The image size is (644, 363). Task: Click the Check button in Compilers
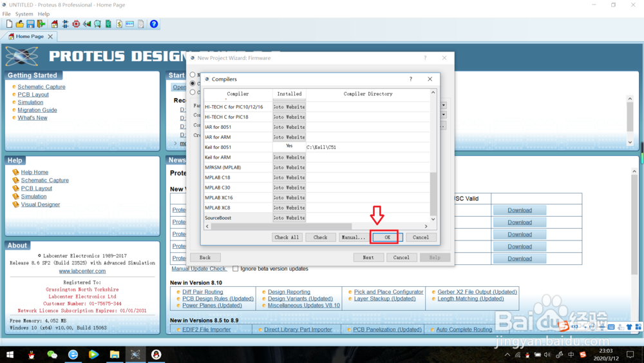pyautogui.click(x=320, y=237)
